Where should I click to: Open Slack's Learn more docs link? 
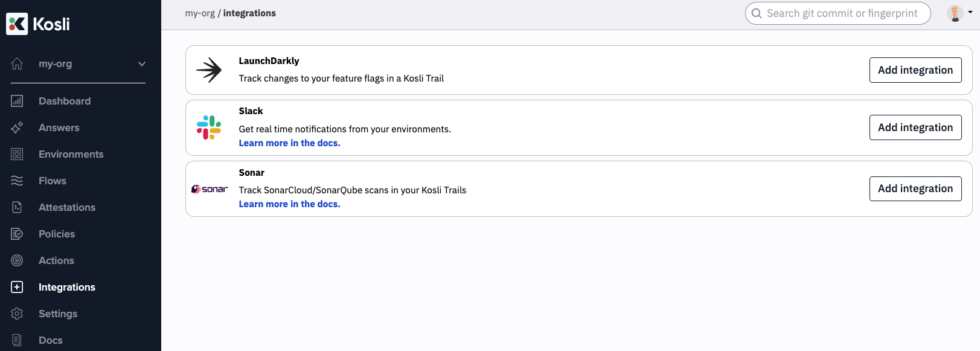289,143
